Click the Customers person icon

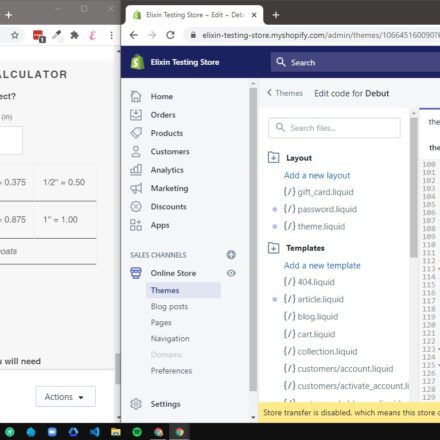click(x=136, y=151)
